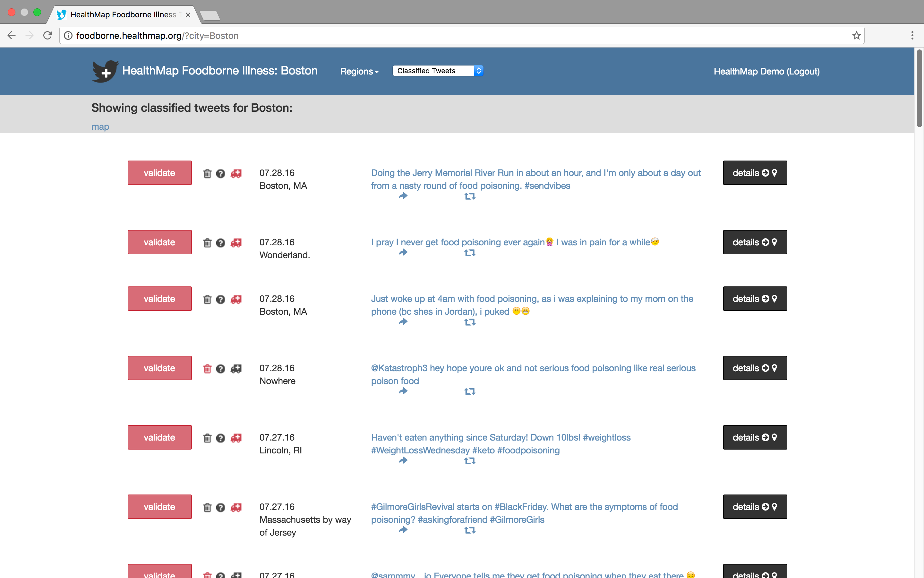Close the HealthMap Foodborne Illness tab
The image size is (924, 578).
point(188,15)
